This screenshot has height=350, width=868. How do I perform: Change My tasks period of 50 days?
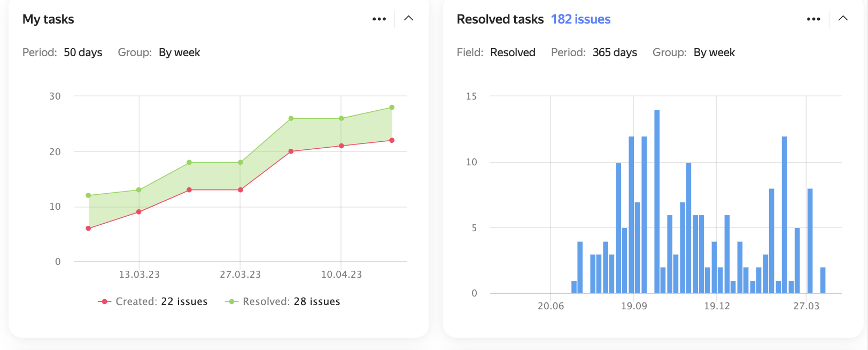point(83,52)
